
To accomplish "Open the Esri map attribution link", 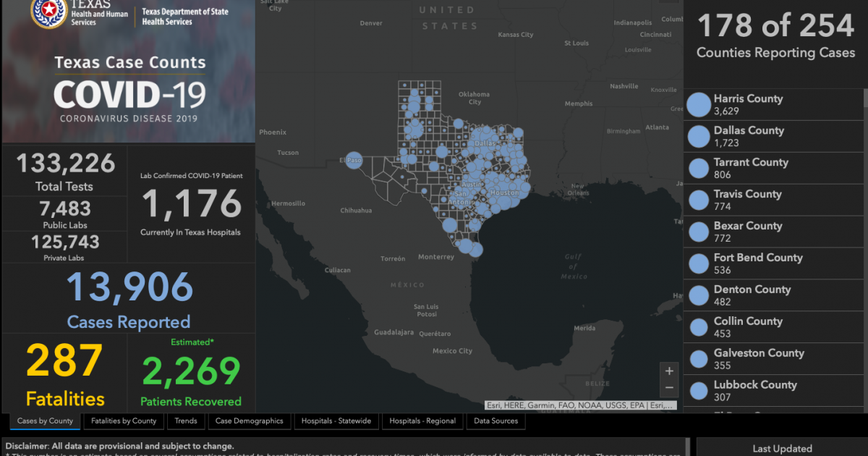I will pos(581,406).
